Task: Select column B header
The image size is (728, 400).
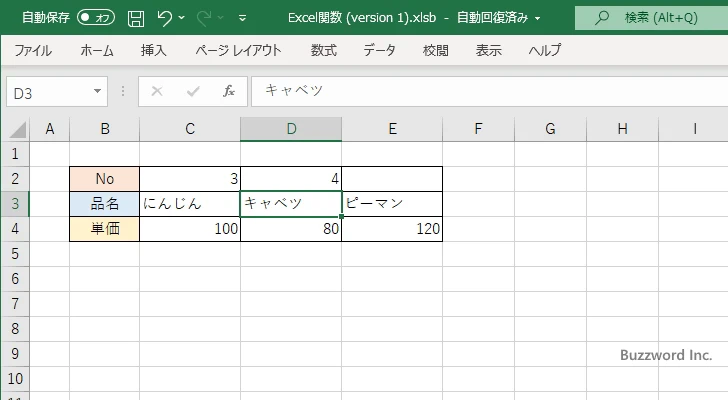Action: (104, 129)
